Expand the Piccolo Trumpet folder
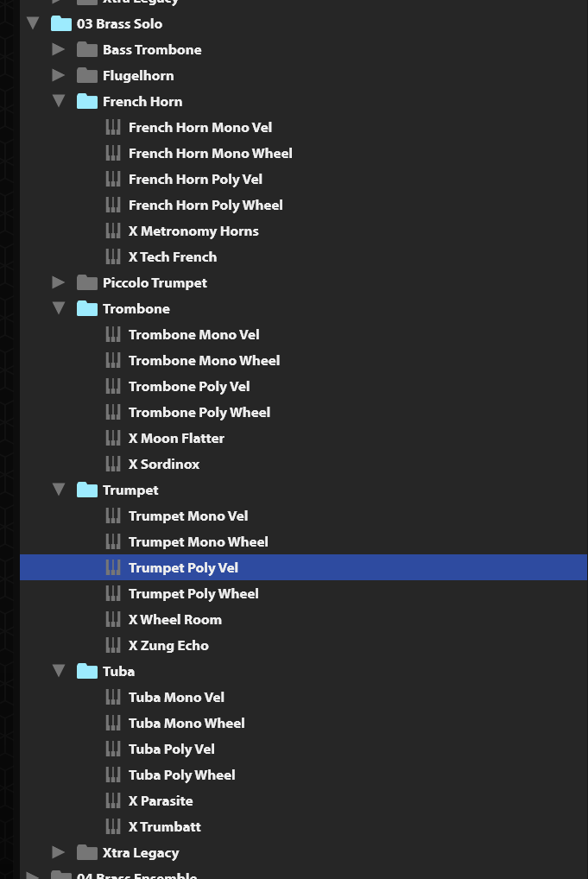 (59, 282)
